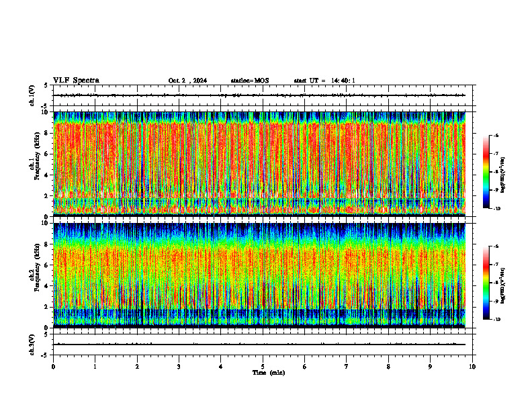532x411 pixels.
Task: Click the "log(PSD)" label beside ch.2 colorbar
Action: (x=503, y=286)
